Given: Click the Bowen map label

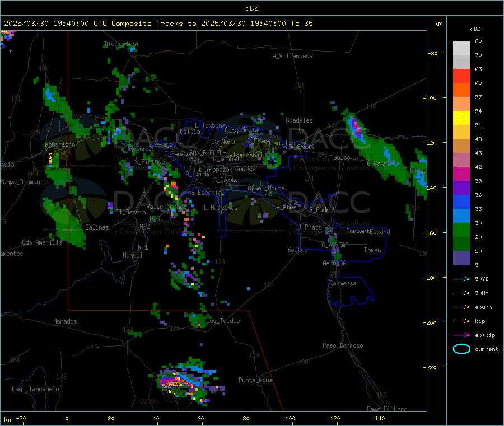Looking at the screenshot, I should pyautogui.click(x=373, y=250).
